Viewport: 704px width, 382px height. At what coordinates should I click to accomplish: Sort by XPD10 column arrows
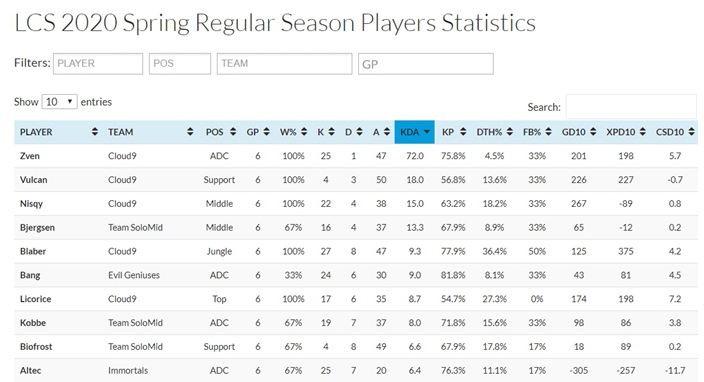point(642,132)
